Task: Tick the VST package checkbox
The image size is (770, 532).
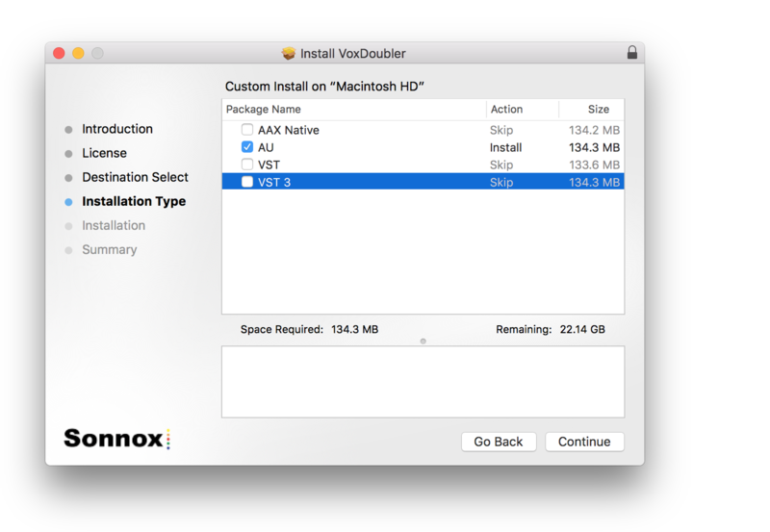Action: [247, 165]
